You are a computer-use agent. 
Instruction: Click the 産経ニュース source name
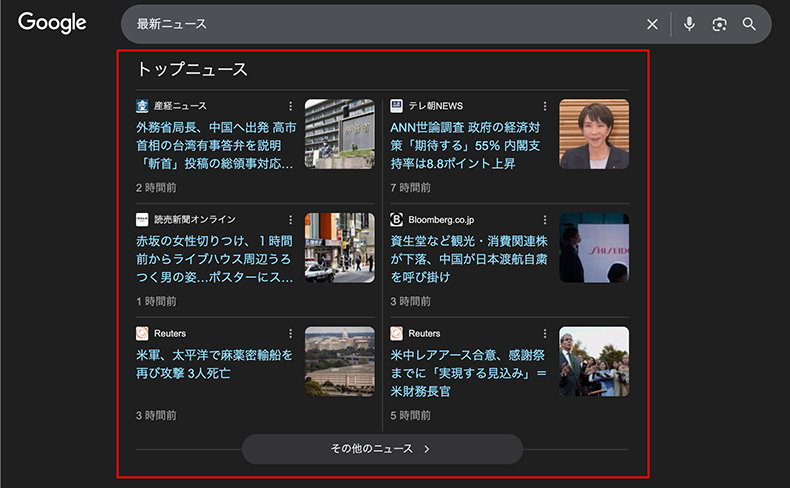click(180, 106)
